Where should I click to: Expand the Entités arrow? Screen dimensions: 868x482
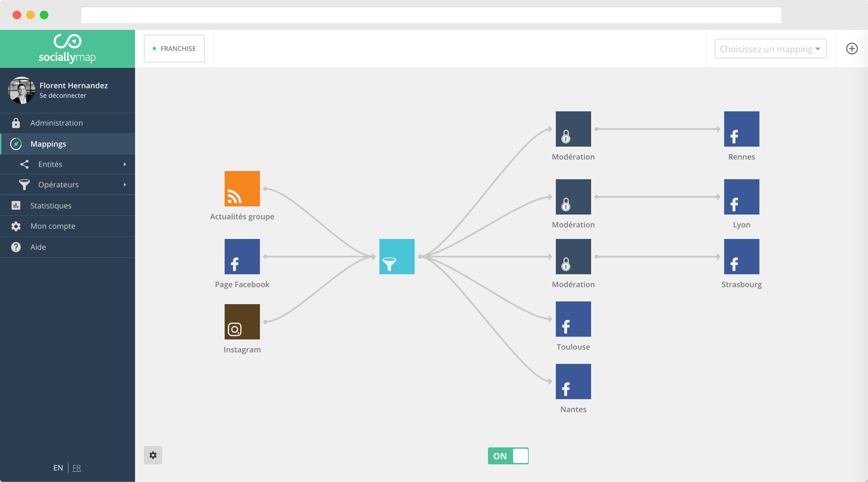click(125, 164)
